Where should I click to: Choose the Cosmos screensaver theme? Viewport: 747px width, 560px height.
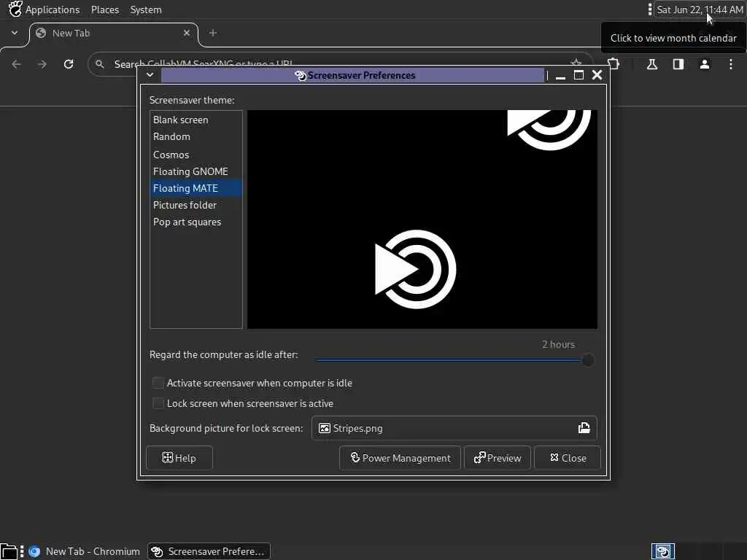(196, 155)
